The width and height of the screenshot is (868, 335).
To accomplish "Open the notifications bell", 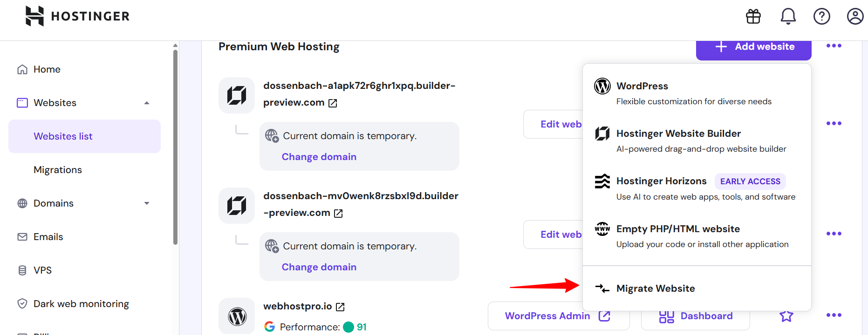I will 788,16.
